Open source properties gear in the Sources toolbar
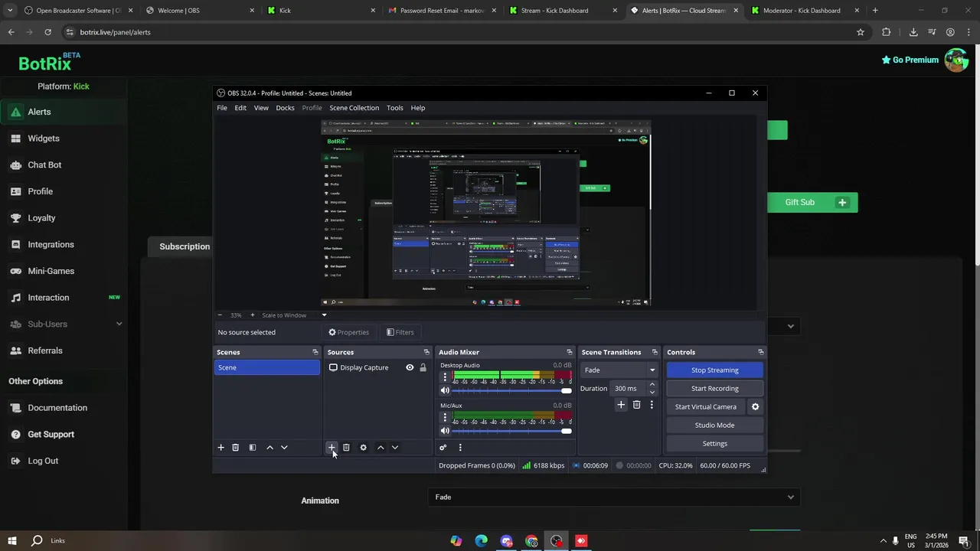 pyautogui.click(x=363, y=448)
